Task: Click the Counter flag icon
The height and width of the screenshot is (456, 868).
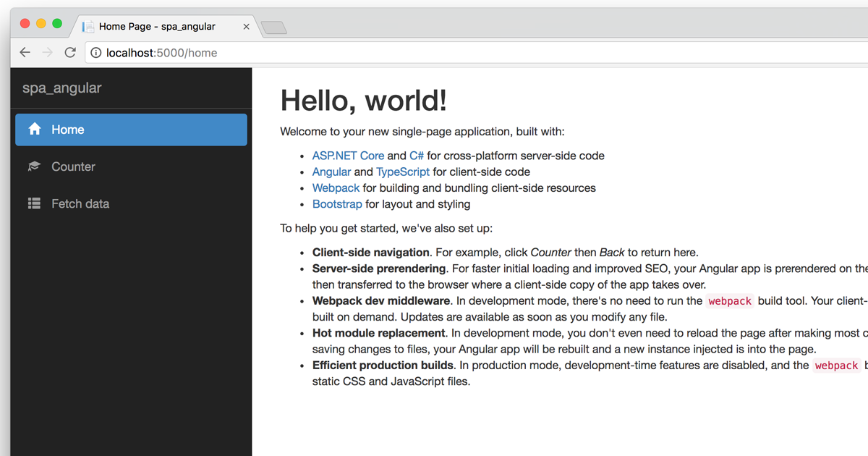Action: tap(34, 166)
